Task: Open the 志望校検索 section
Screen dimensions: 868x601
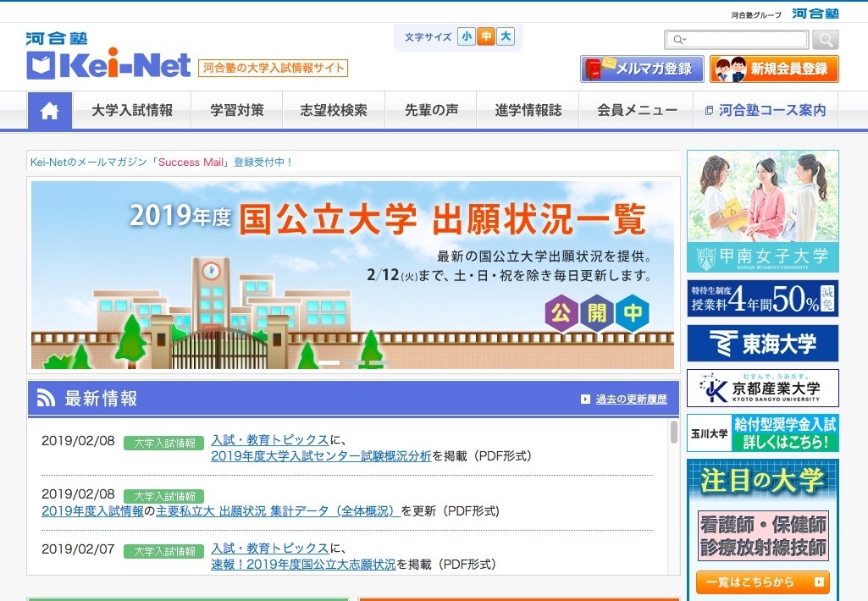Action: (334, 109)
